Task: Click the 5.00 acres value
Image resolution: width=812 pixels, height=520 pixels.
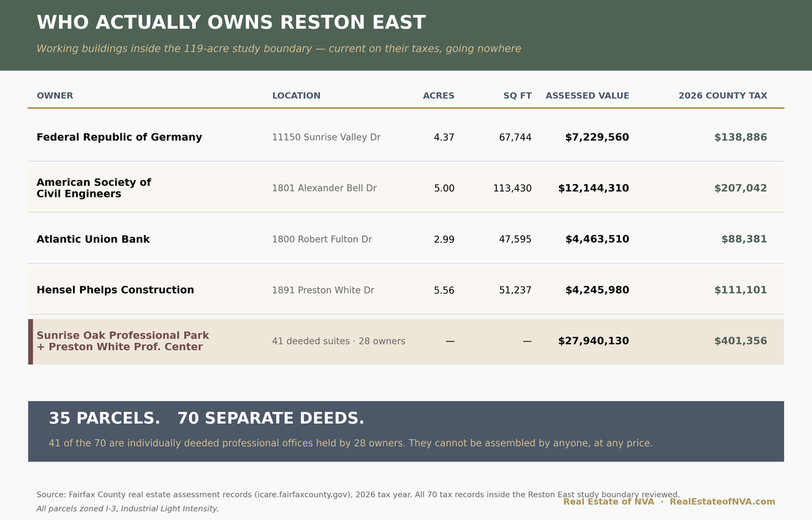Action: (x=444, y=188)
